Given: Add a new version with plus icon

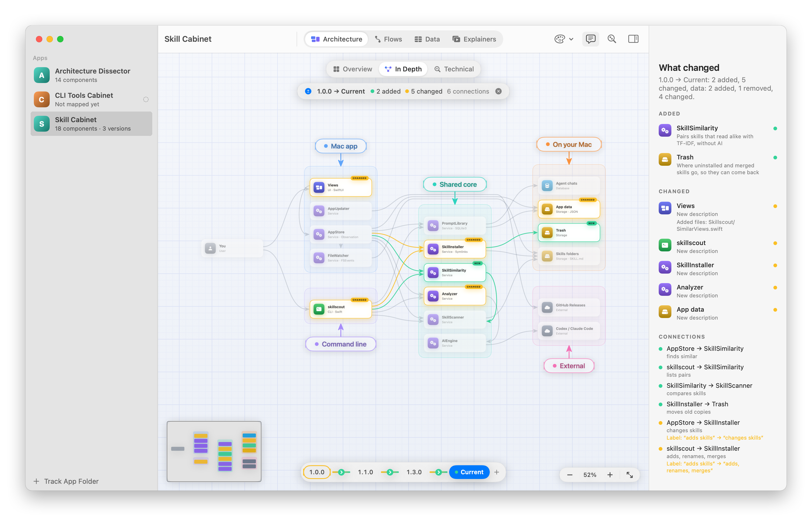Looking at the screenshot, I should pos(497,472).
